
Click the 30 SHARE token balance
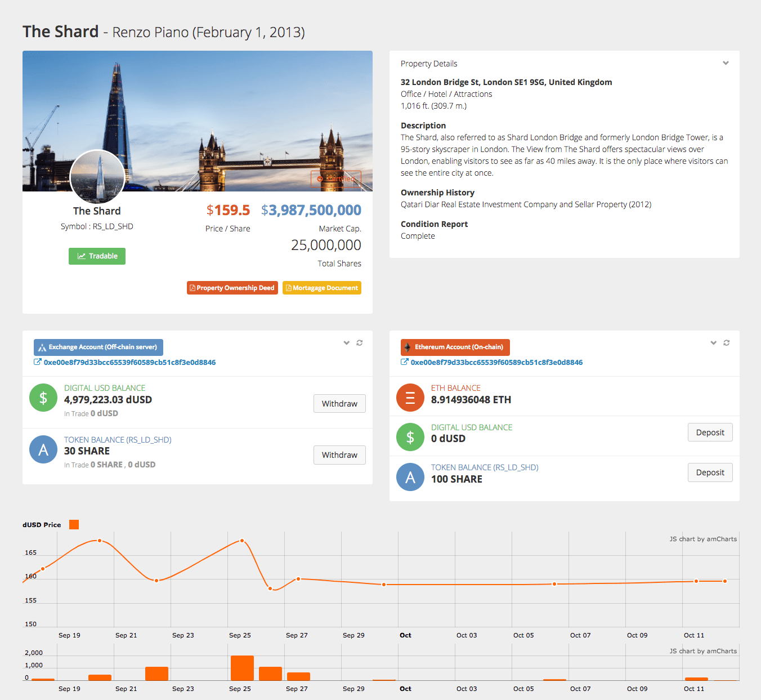[87, 451]
